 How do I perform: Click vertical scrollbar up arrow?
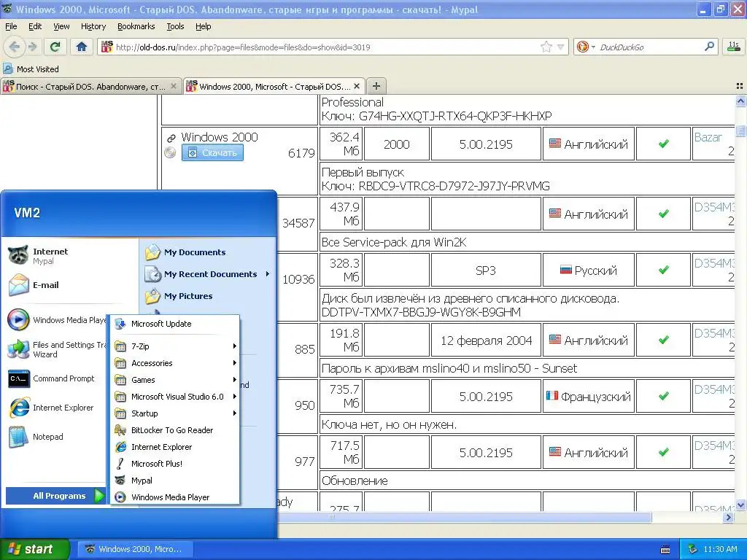tap(740, 101)
